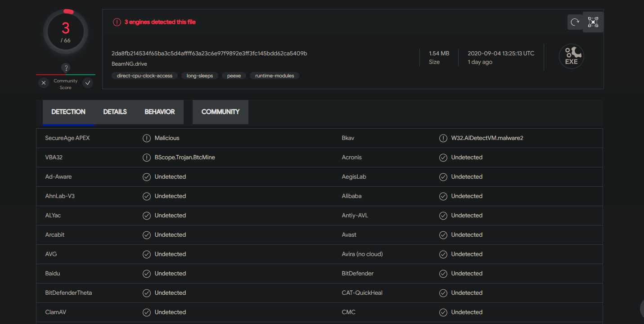This screenshot has width=644, height=324.
Task: Click the Malicious result for SecureAge APEX
Action: pos(167,138)
